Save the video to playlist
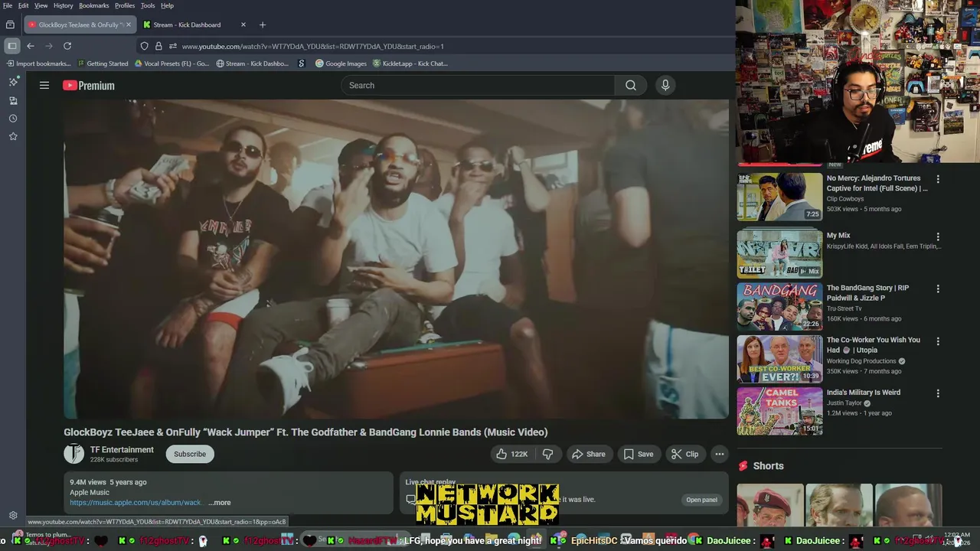This screenshot has height=551, width=980. click(x=639, y=454)
